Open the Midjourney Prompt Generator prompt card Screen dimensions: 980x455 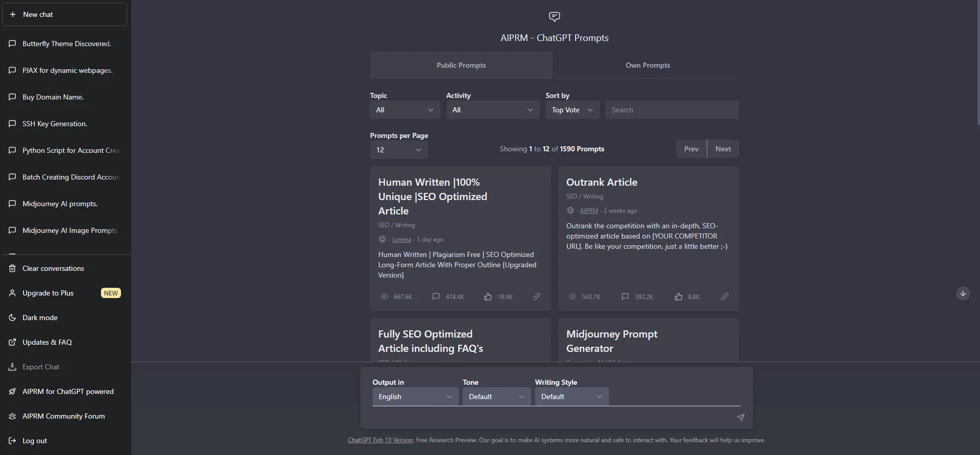648,340
